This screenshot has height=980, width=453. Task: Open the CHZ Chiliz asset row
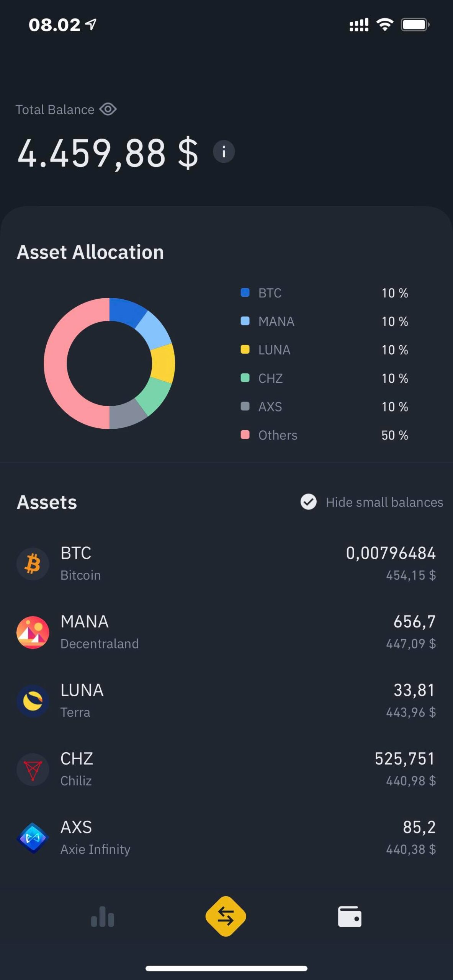click(x=226, y=769)
